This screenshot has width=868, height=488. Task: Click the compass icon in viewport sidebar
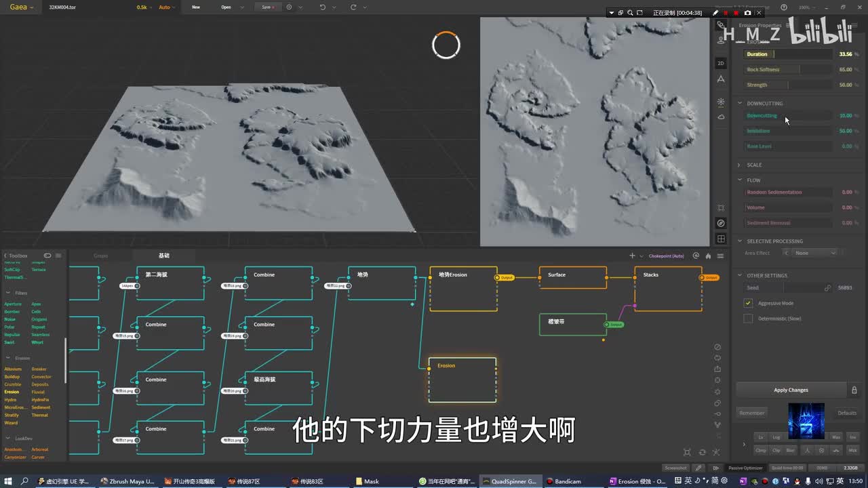721,223
